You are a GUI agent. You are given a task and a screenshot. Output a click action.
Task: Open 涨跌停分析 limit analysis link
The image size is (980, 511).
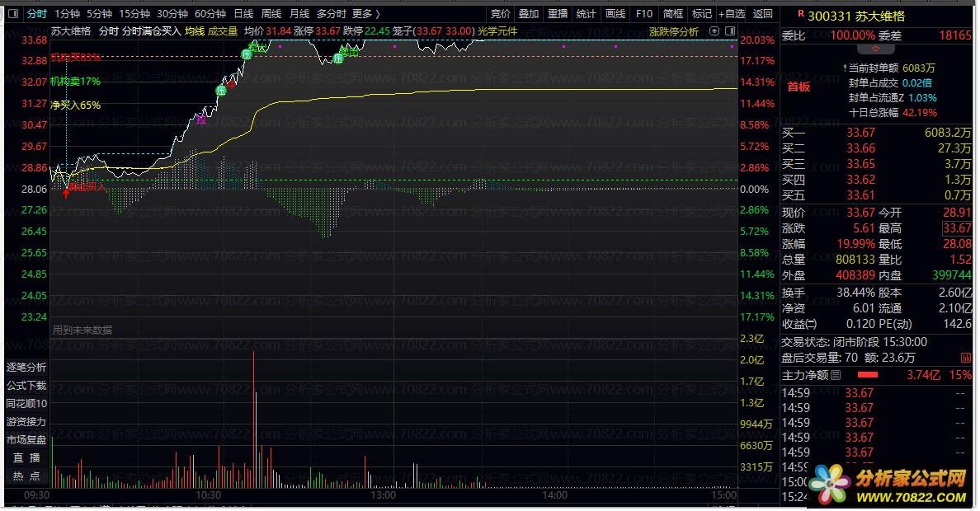674,31
